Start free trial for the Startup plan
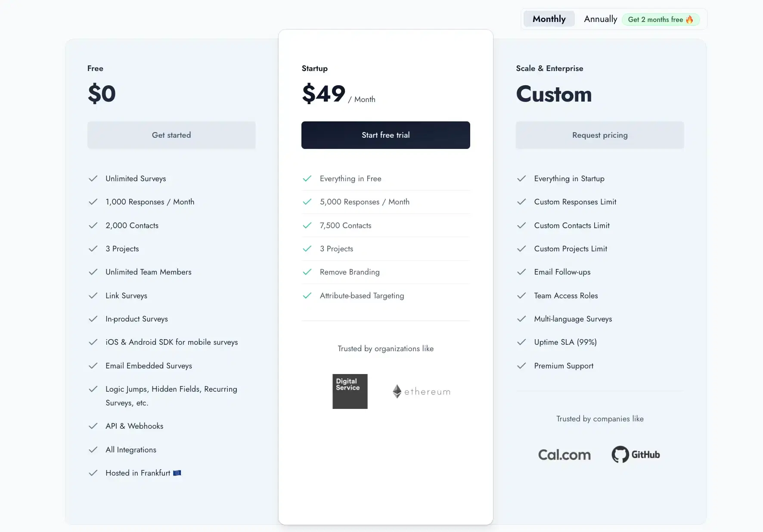Viewport: 763px width, 532px height. point(385,135)
